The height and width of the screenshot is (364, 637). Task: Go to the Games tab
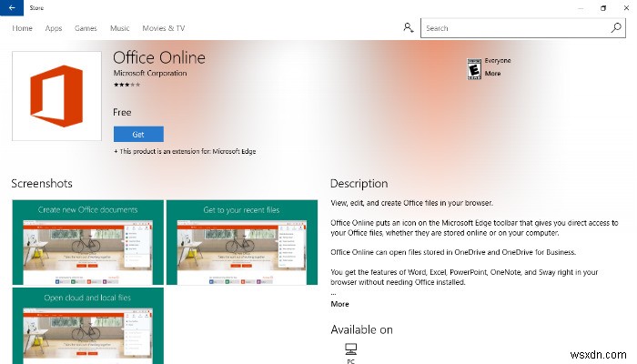(x=86, y=28)
